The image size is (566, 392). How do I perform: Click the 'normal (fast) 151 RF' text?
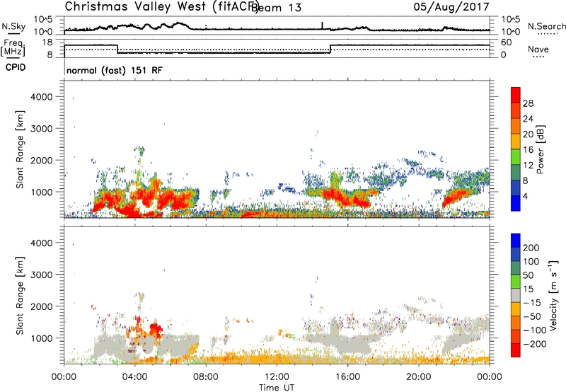tap(115, 70)
